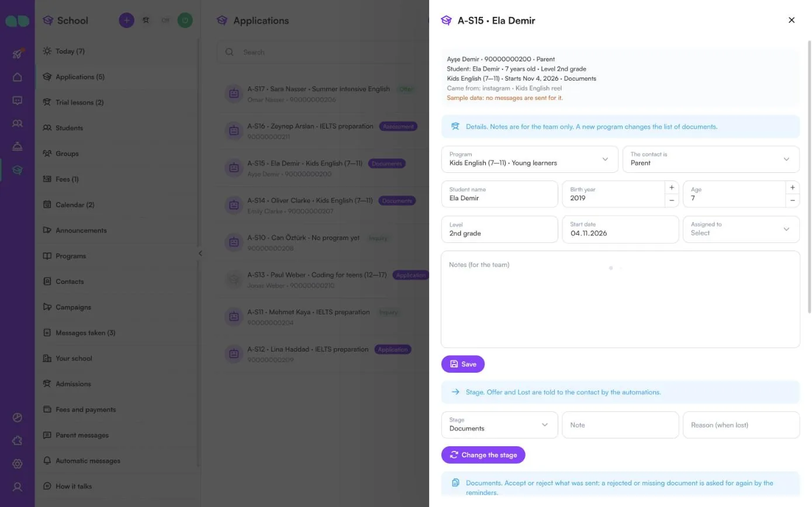Open the Stage dropdown showing Documents
The width and height of the screenshot is (812, 507).
tap(500, 425)
